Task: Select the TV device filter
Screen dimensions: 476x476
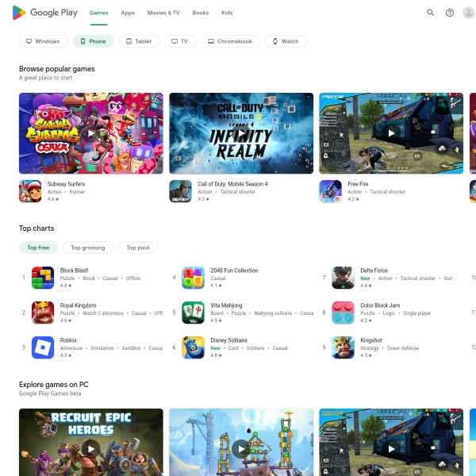Action: [180, 41]
